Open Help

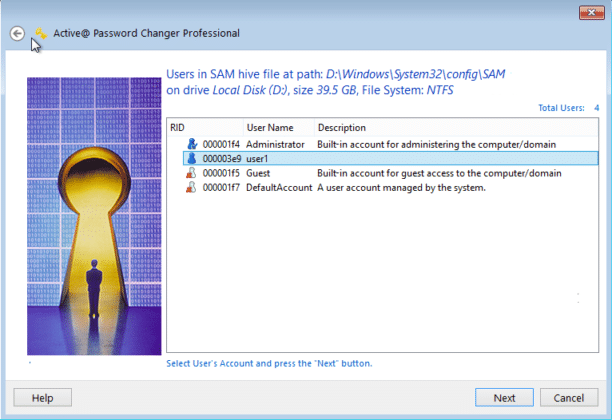(43, 398)
